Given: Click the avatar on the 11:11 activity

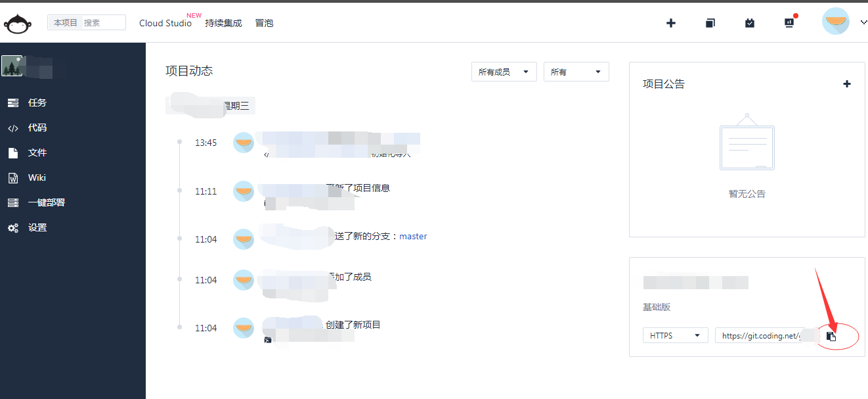Looking at the screenshot, I should pyautogui.click(x=244, y=191).
